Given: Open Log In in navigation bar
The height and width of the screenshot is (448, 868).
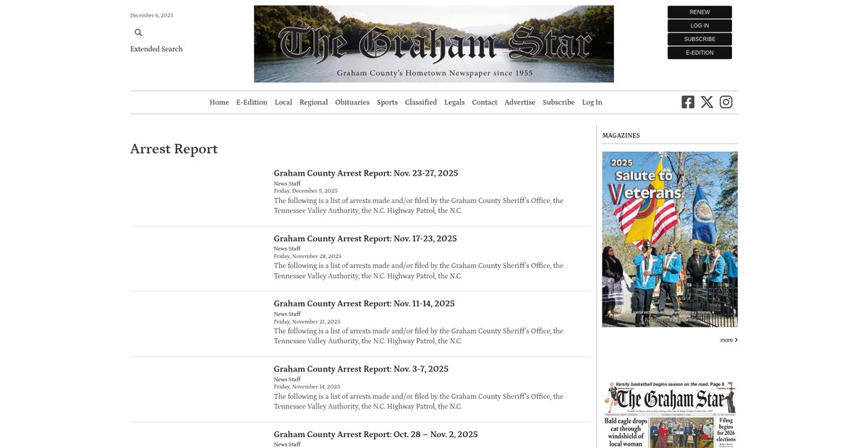Looking at the screenshot, I should [592, 103].
